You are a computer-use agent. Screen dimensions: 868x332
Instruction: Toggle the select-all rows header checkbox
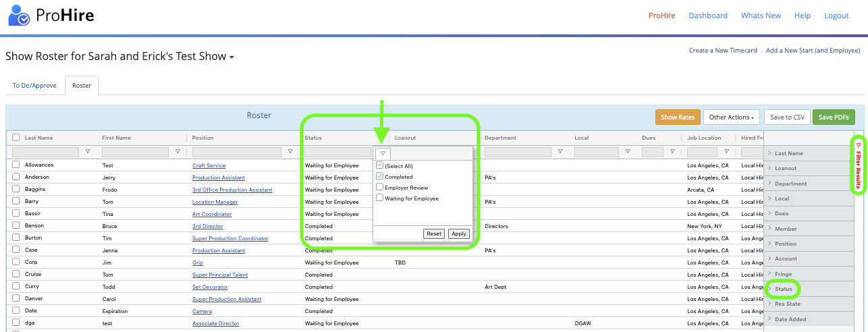point(16,138)
